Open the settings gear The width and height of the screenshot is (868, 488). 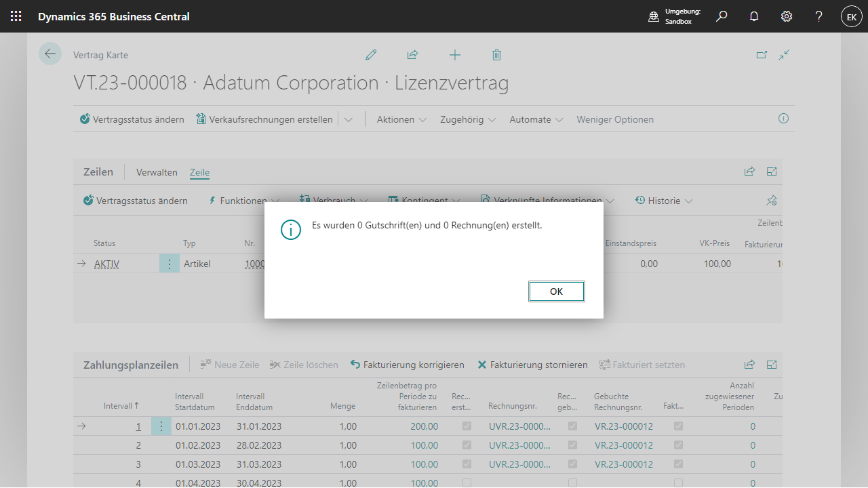(x=787, y=16)
